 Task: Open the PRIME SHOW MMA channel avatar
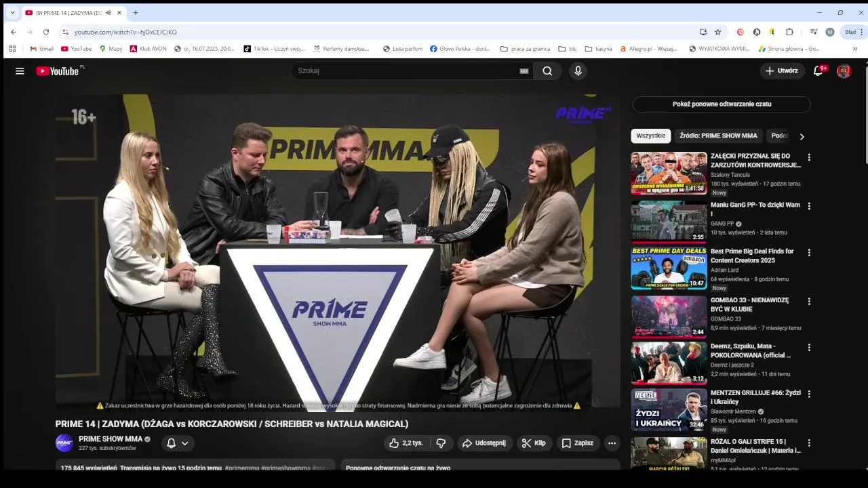pyautogui.click(x=64, y=443)
